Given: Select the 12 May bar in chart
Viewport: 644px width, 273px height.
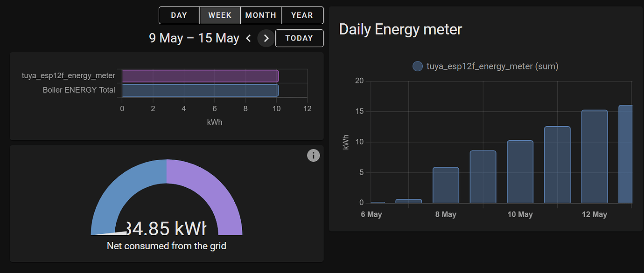Looking at the screenshot, I should click(x=595, y=157).
